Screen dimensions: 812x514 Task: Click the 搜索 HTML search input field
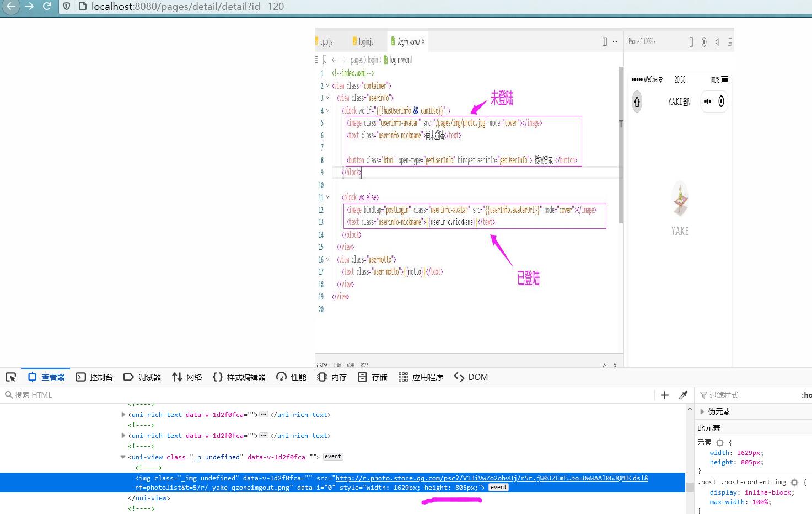[x=55, y=395]
